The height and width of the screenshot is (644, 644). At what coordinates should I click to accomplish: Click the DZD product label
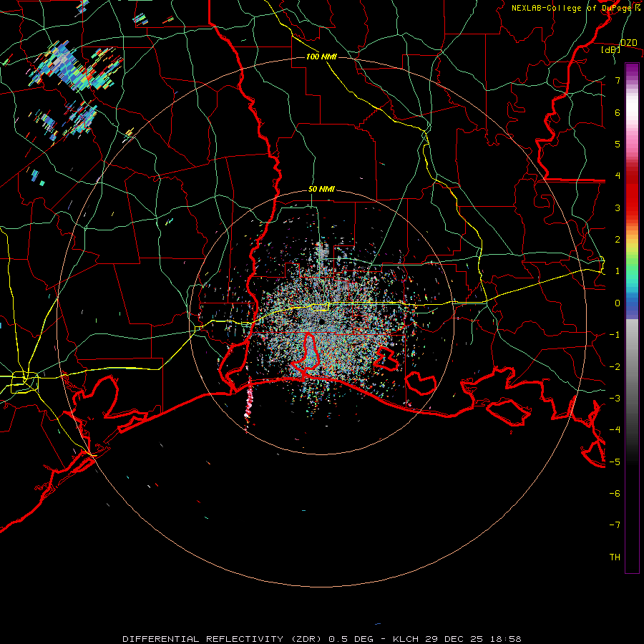tap(629, 43)
